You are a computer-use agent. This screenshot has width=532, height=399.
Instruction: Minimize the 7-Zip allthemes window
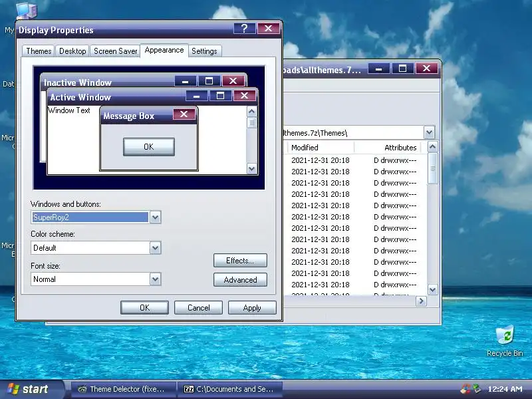pos(378,68)
